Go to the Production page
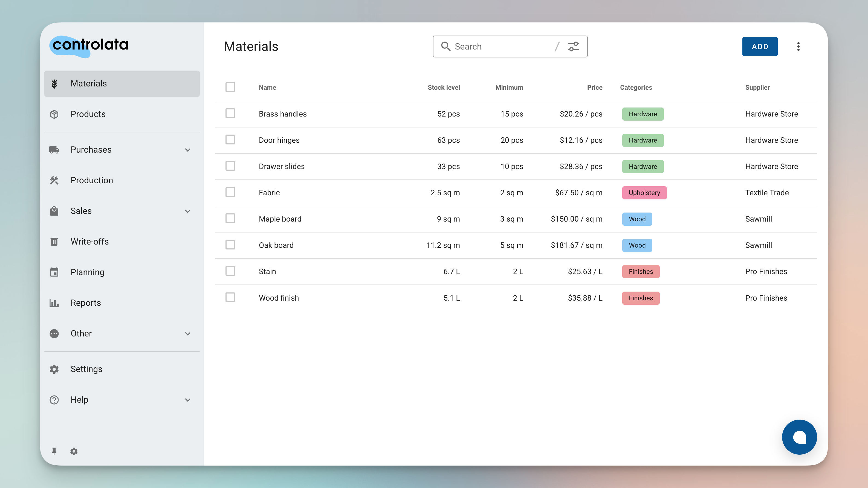 click(122, 181)
